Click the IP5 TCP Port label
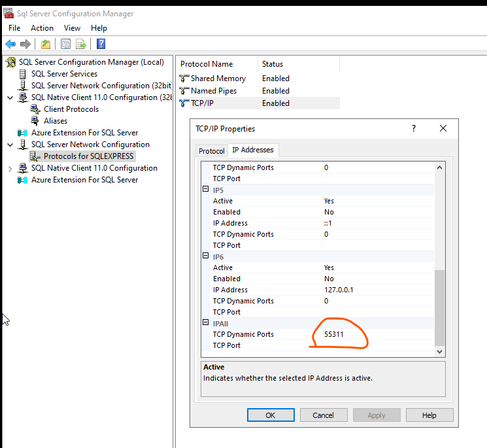 coord(226,245)
